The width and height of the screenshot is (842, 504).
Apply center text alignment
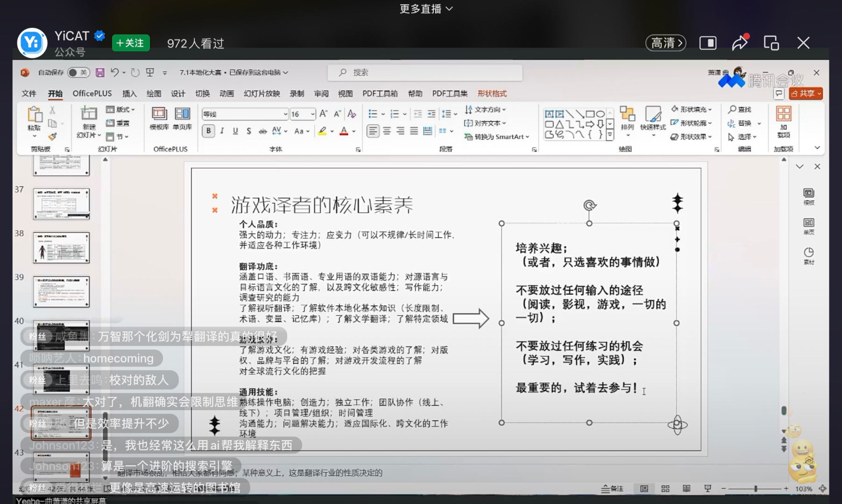(x=387, y=131)
